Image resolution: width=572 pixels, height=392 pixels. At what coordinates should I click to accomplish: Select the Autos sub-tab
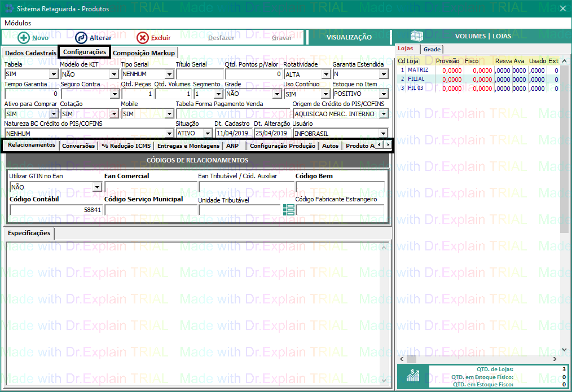(x=330, y=146)
